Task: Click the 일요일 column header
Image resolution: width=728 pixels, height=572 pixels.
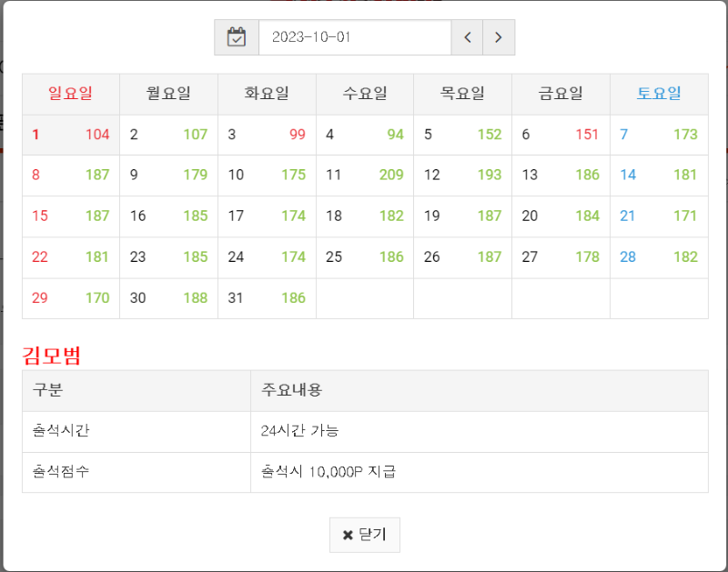Action: click(x=71, y=93)
